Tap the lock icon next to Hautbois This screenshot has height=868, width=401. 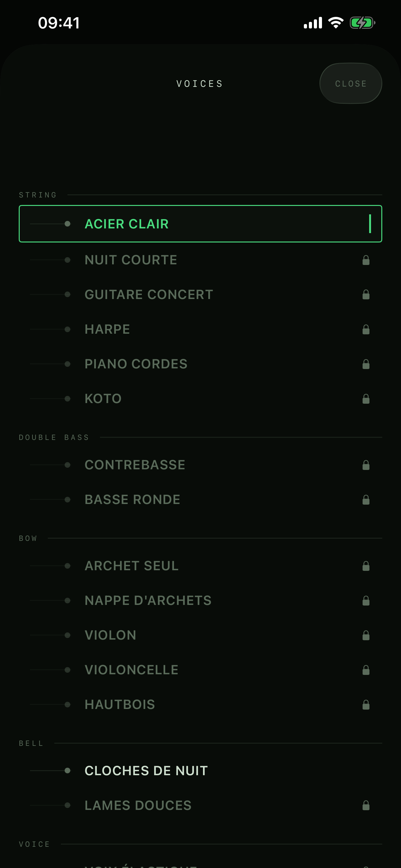click(366, 705)
